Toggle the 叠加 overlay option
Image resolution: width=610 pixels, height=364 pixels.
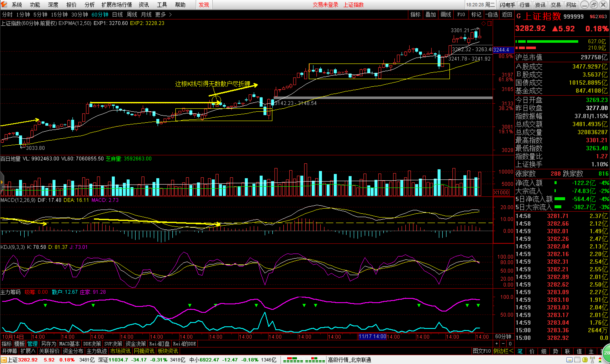(431, 15)
